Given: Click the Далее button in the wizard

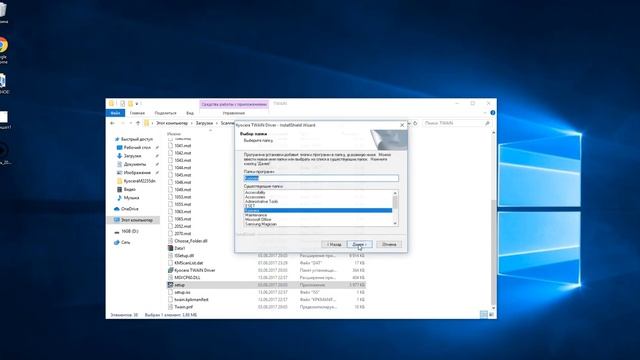Looking at the screenshot, I should click(360, 244).
